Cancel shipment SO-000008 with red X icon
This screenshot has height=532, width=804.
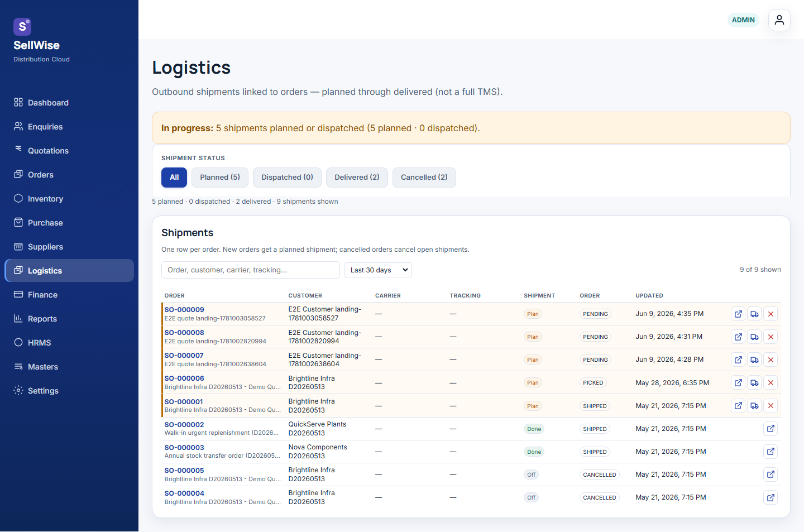click(770, 337)
